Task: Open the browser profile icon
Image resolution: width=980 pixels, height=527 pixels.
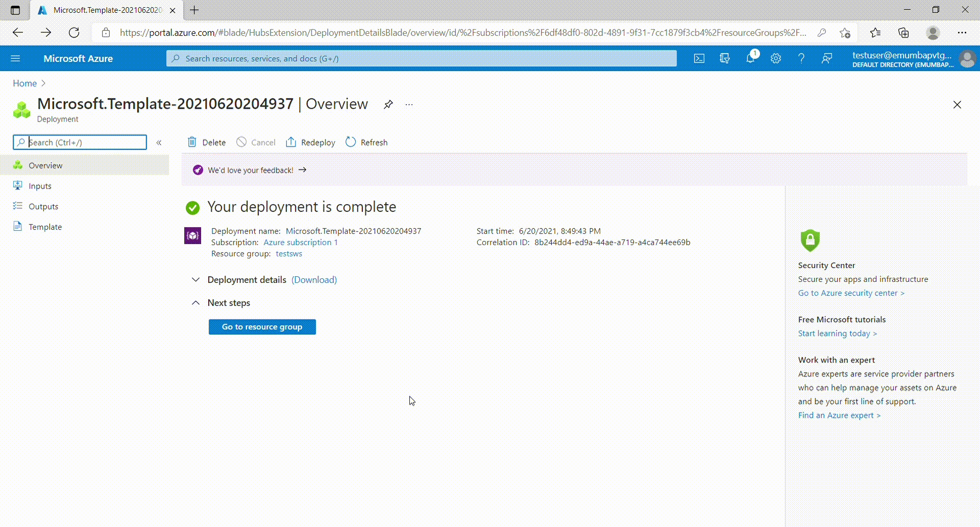Action: coord(933,33)
